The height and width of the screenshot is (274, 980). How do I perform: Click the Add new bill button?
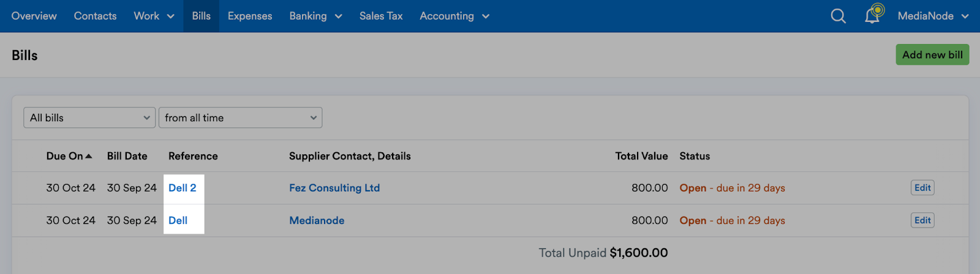932,54
